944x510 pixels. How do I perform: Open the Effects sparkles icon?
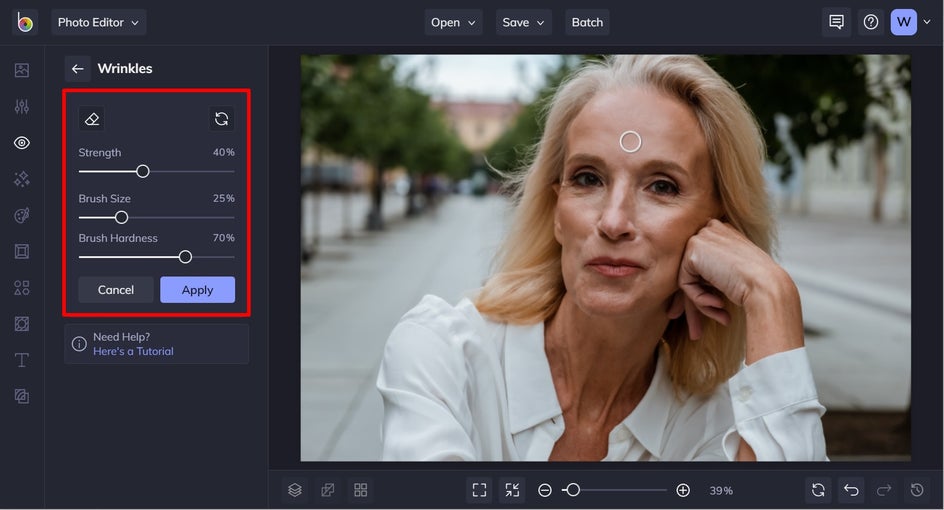[22, 179]
